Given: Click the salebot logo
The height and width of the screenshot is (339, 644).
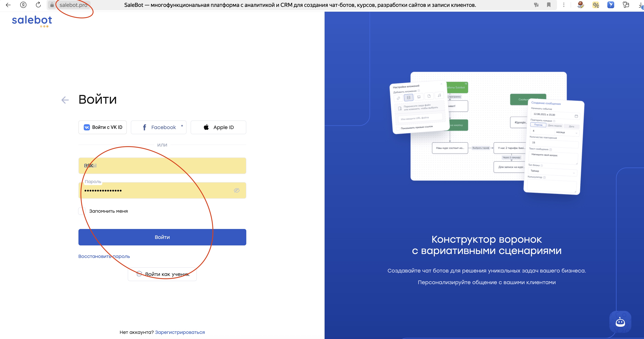Looking at the screenshot, I should (32, 21).
